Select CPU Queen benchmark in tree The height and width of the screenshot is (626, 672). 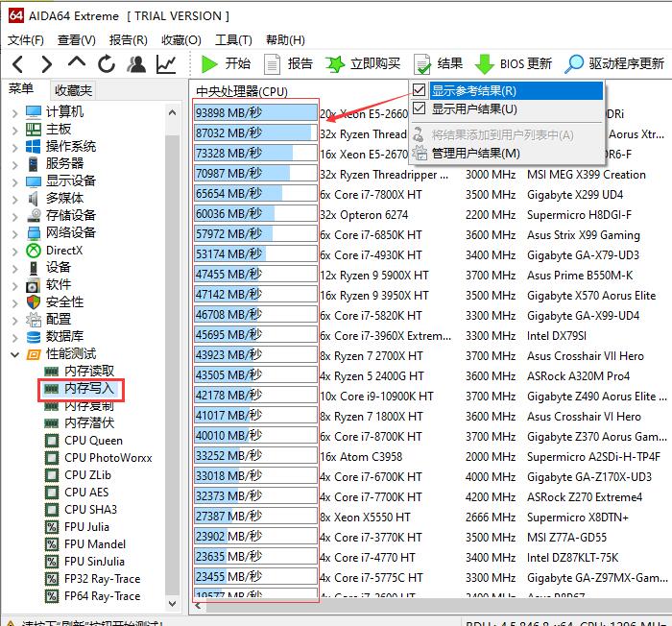pyautogui.click(x=93, y=441)
